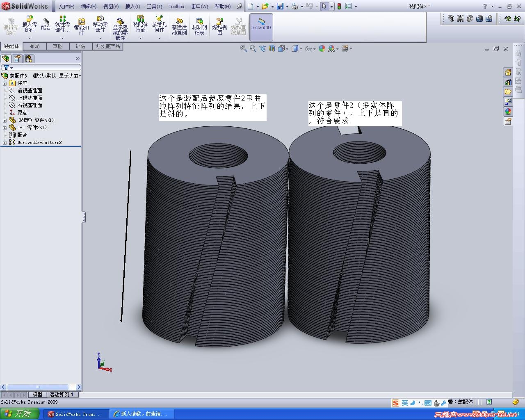Click the Apply Scene icon

coord(331,48)
